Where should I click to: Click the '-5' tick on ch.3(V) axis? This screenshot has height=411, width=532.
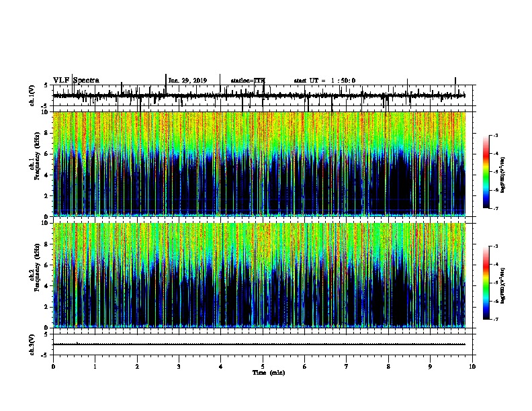(x=44, y=355)
